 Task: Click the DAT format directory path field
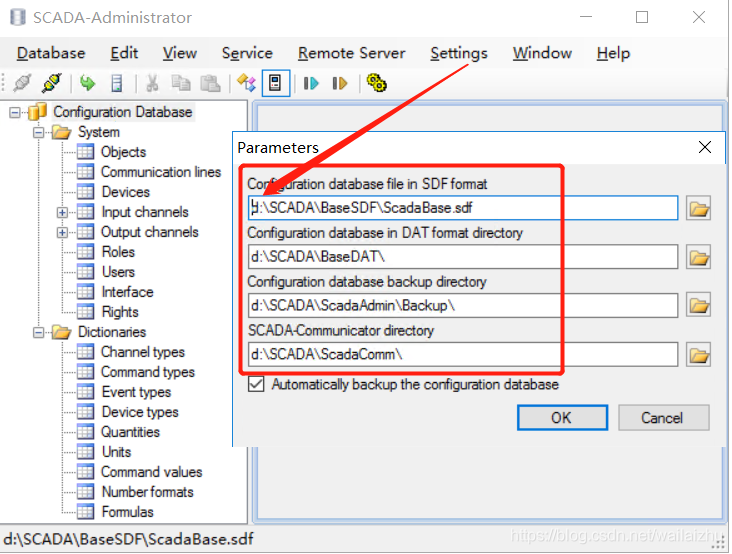coord(463,257)
